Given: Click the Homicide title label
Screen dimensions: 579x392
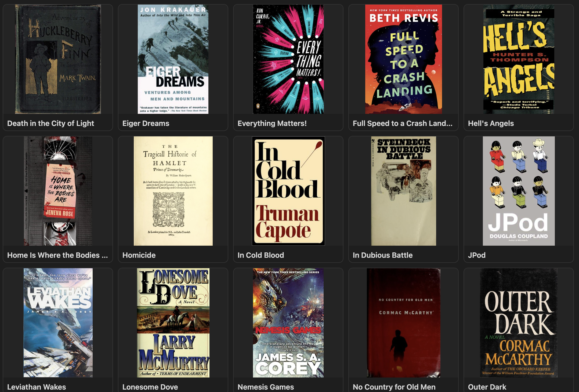Looking at the screenshot, I should (139, 255).
